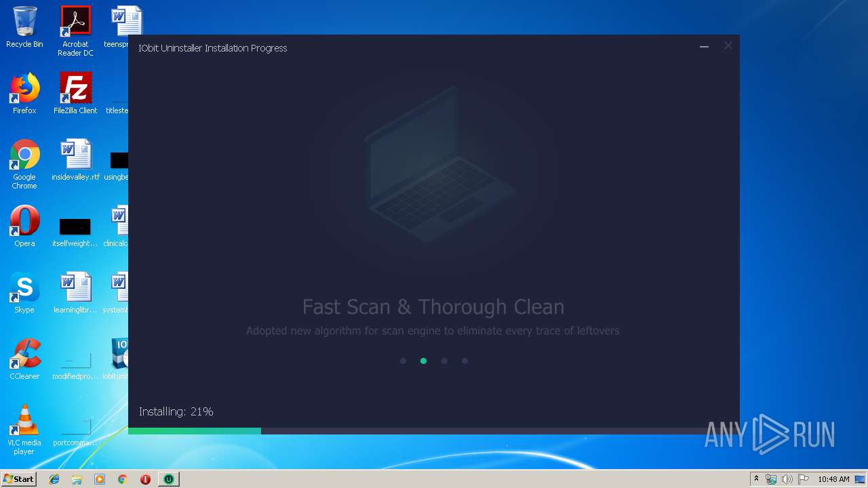868x488 pixels.
Task: Open Internet Explorer from taskbar
Action: click(54, 479)
